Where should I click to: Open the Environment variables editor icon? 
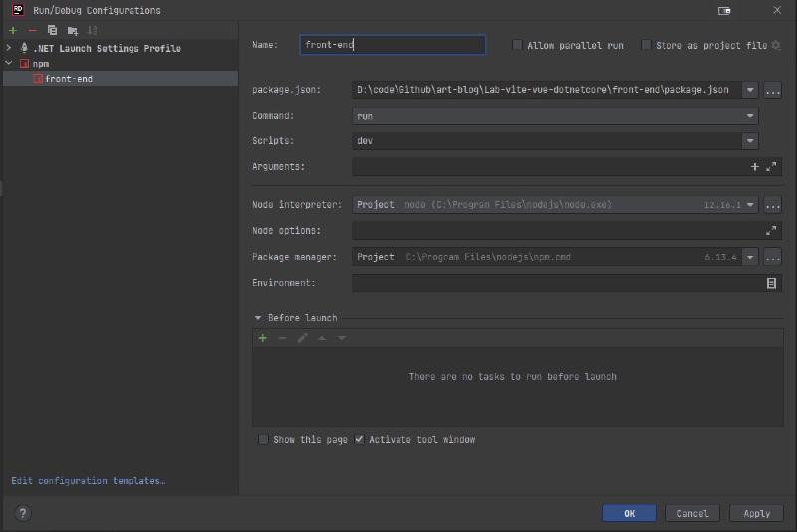(771, 283)
